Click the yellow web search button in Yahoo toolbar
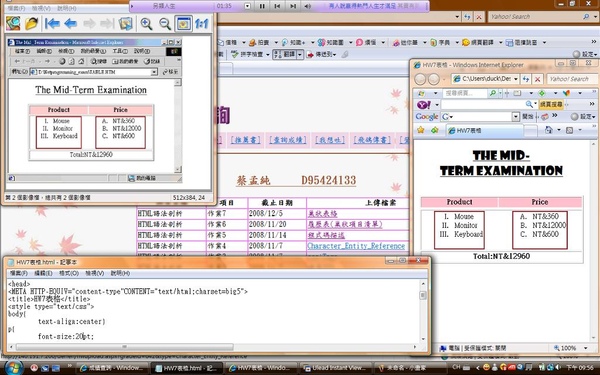 [x=551, y=104]
